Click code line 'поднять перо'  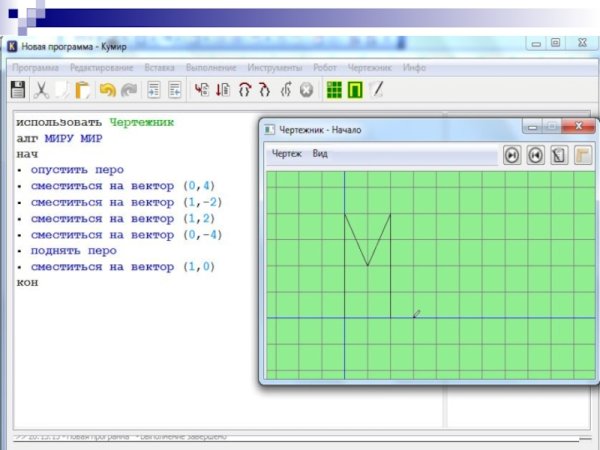tap(73, 251)
